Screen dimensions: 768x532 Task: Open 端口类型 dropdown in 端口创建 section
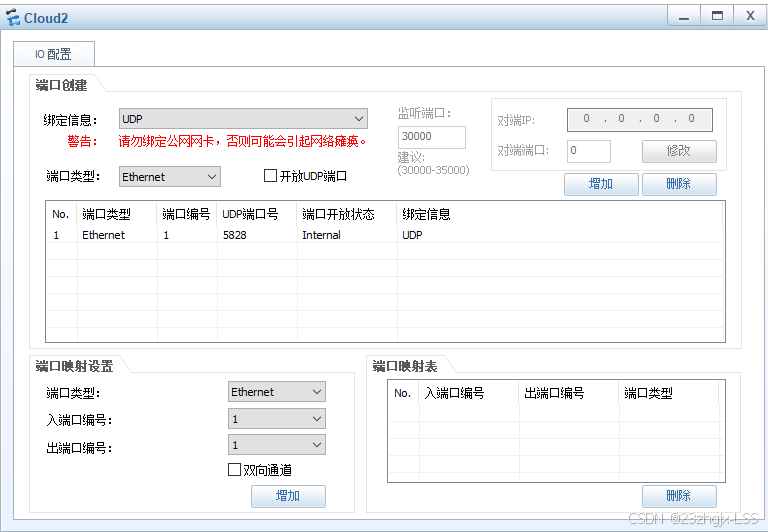click(169, 177)
